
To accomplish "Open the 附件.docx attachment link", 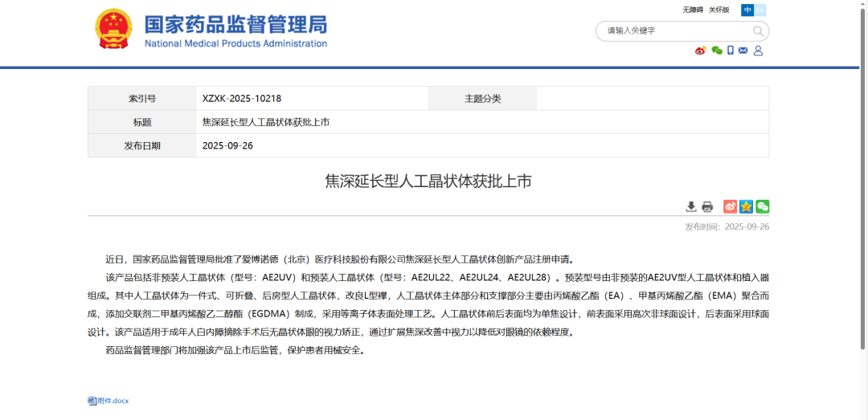I will (113, 401).
